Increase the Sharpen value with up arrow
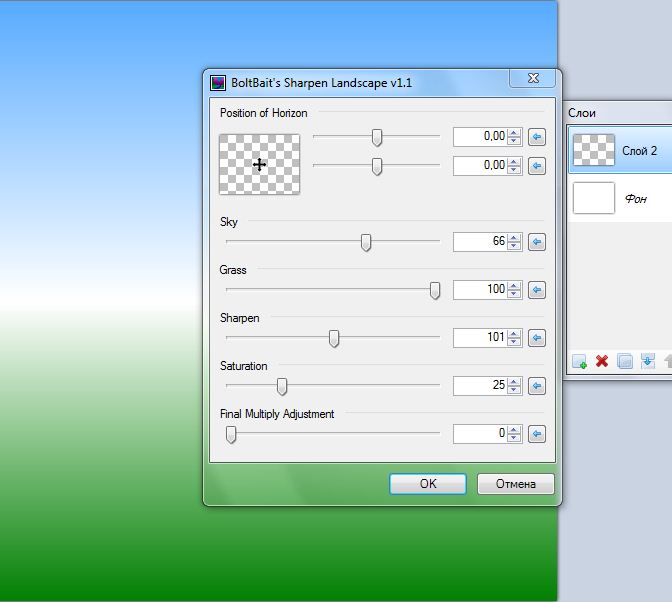The image size is (672, 602). click(x=514, y=334)
